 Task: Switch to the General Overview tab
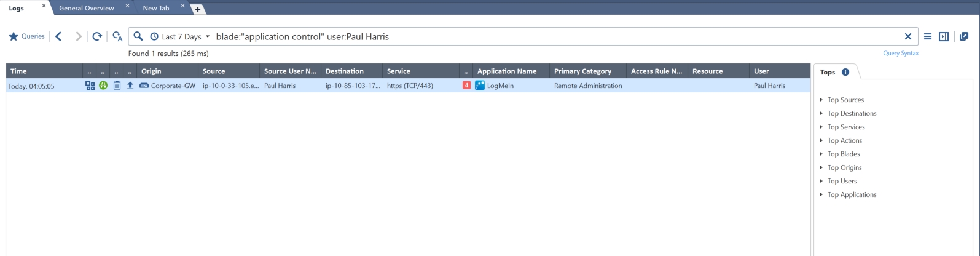click(87, 8)
